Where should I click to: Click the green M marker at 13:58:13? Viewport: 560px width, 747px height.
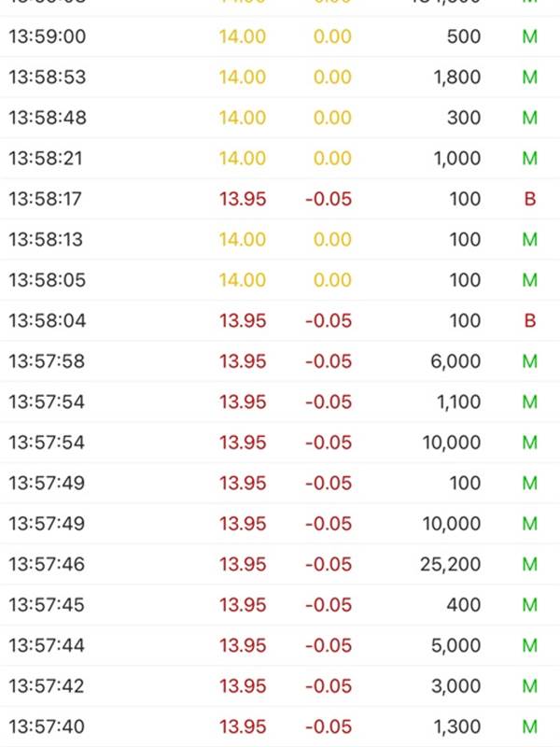pyautogui.click(x=530, y=240)
